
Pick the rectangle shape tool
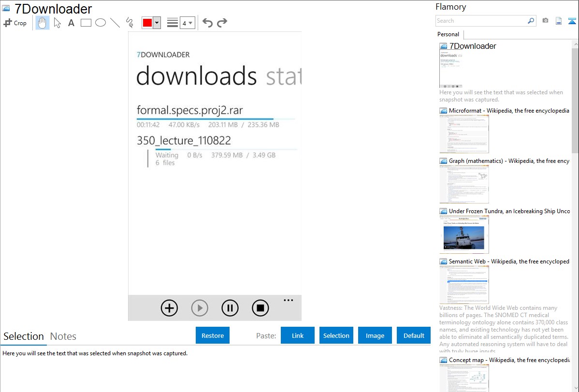pos(86,23)
